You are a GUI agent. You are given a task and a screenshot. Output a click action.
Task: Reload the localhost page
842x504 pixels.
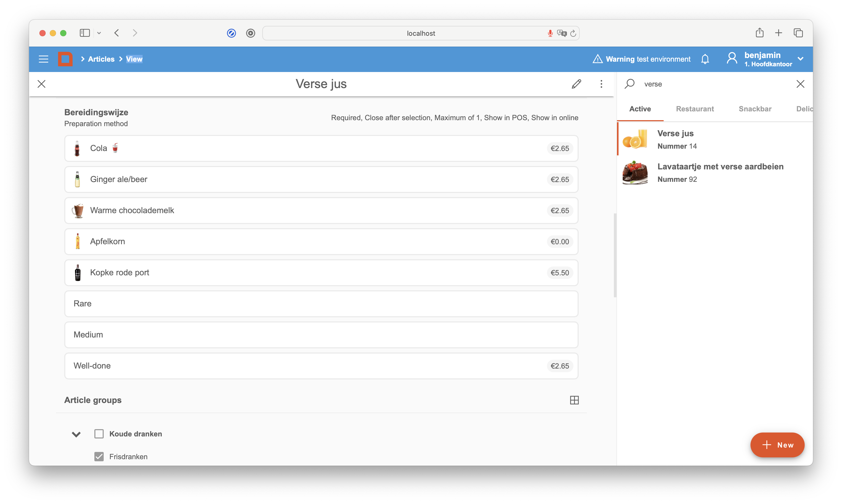click(x=573, y=33)
